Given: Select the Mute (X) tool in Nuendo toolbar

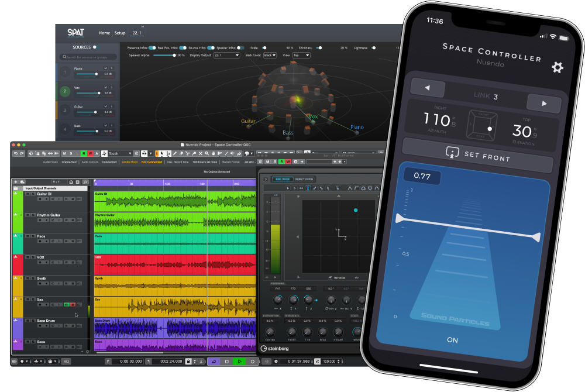Looking at the screenshot, I should pyautogui.click(x=200, y=153).
